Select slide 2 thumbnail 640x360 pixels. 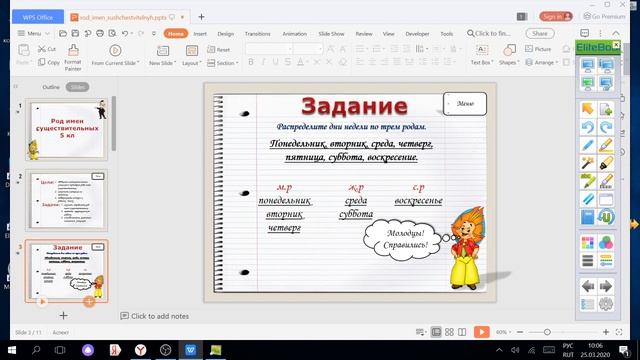click(x=67, y=200)
